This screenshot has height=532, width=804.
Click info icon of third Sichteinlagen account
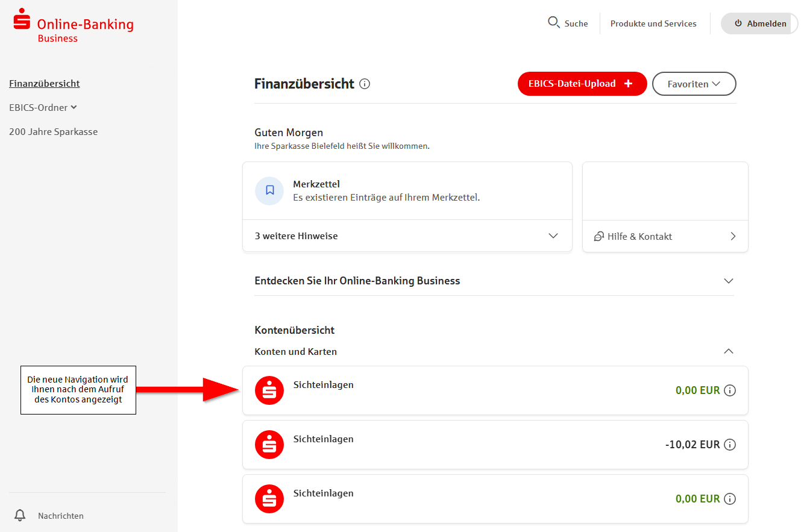click(730, 499)
